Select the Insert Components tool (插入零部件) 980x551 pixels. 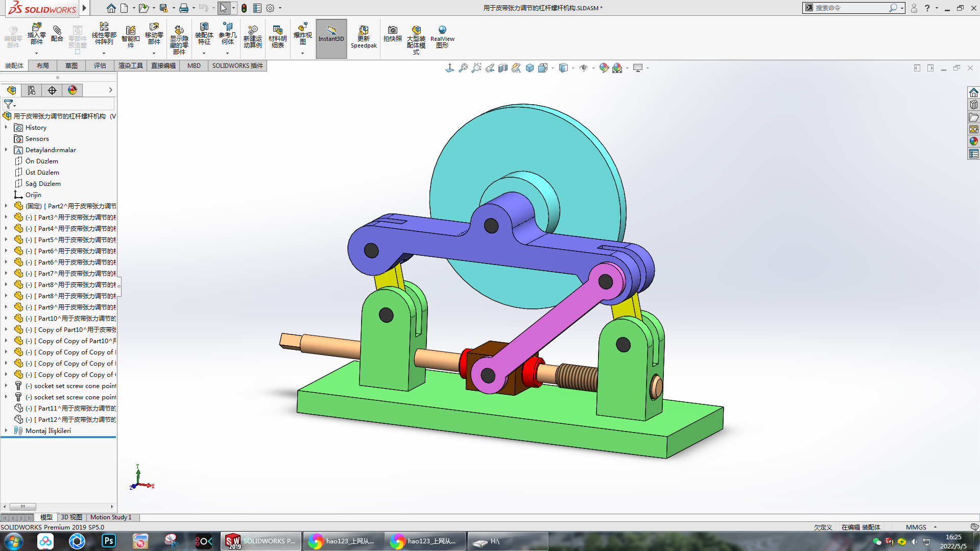pos(36,34)
